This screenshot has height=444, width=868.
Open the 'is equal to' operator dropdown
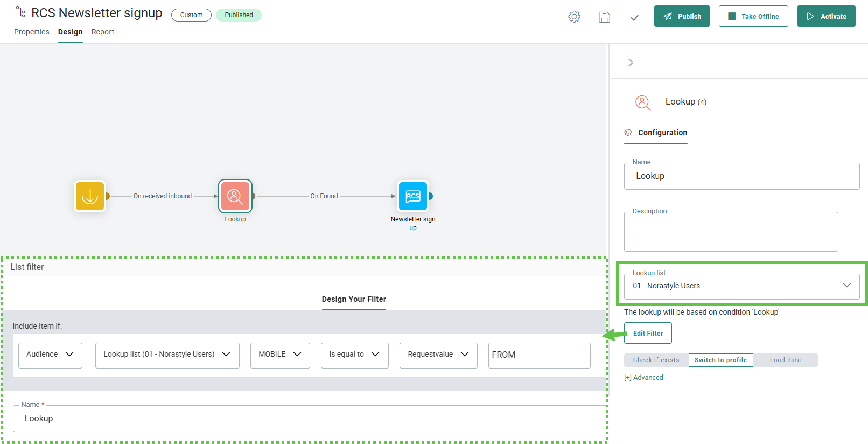coord(354,355)
